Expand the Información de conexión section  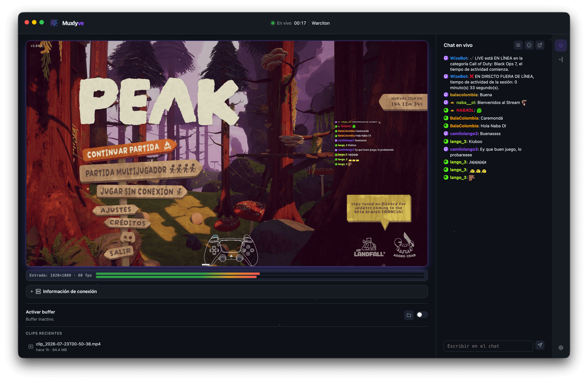pos(227,291)
